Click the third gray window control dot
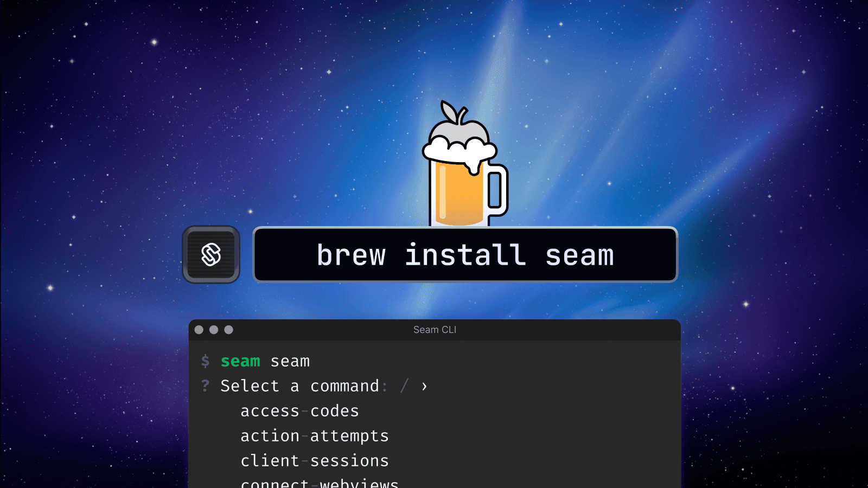The width and height of the screenshot is (868, 488). pos(228,330)
